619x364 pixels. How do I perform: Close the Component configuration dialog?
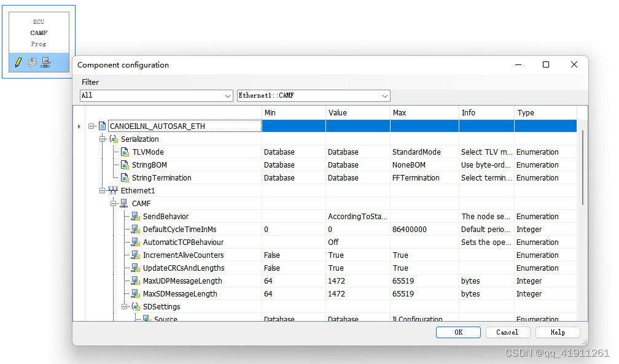tap(574, 64)
